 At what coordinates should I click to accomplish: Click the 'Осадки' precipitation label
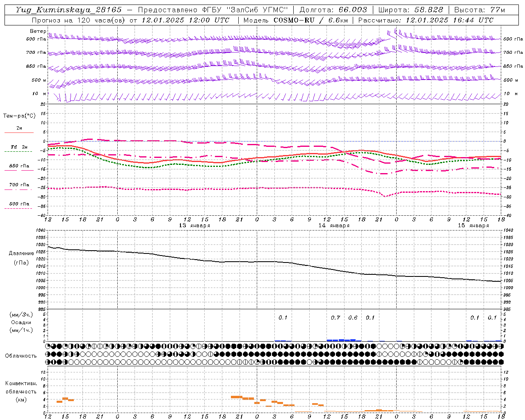click(x=21, y=322)
